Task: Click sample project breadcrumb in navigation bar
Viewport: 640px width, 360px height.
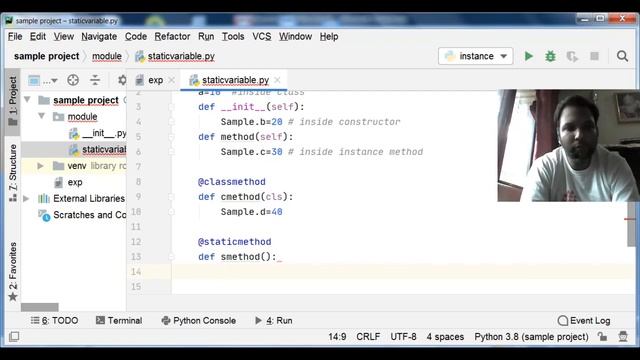Action: click(x=47, y=56)
